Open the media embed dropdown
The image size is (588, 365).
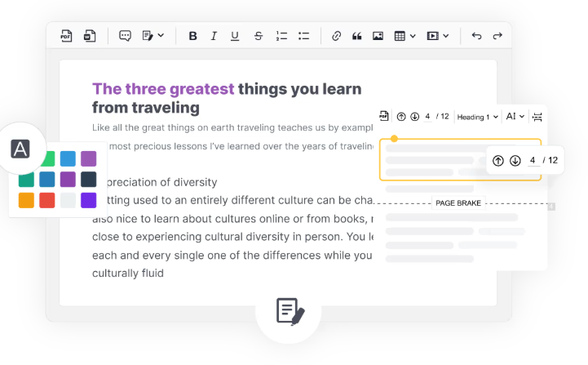[x=438, y=36]
